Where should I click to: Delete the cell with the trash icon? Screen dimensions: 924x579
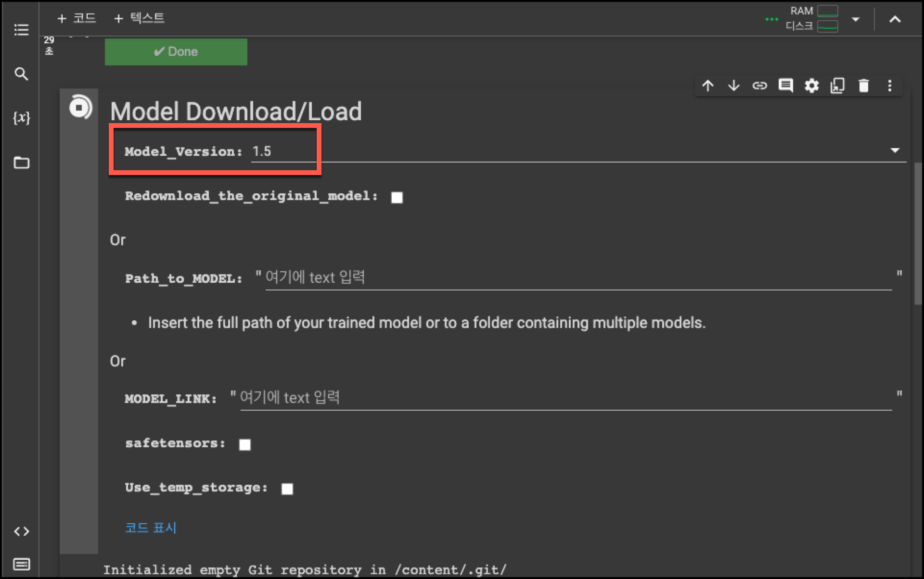[863, 86]
